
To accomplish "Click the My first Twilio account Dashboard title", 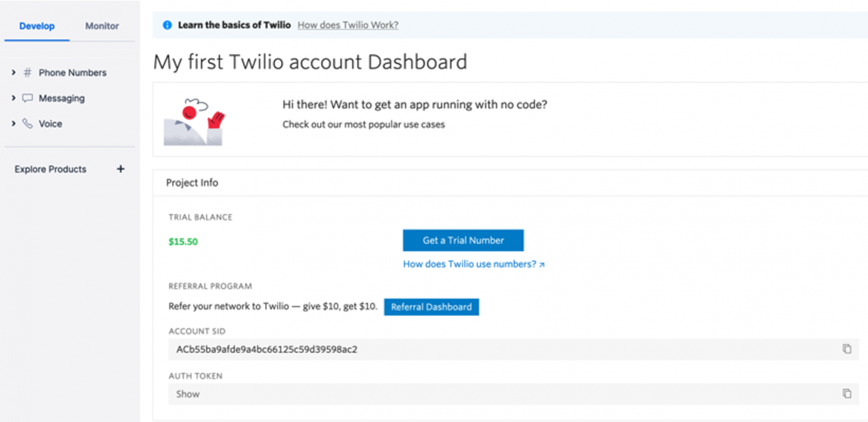I will pos(310,62).
